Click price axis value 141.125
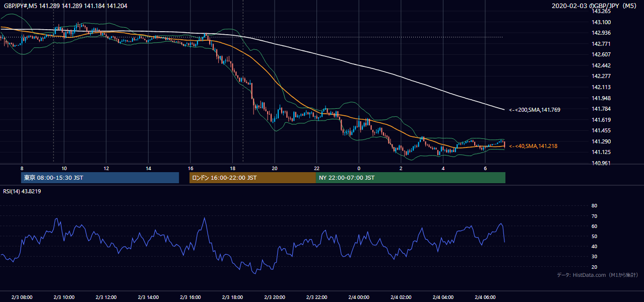 [601, 152]
